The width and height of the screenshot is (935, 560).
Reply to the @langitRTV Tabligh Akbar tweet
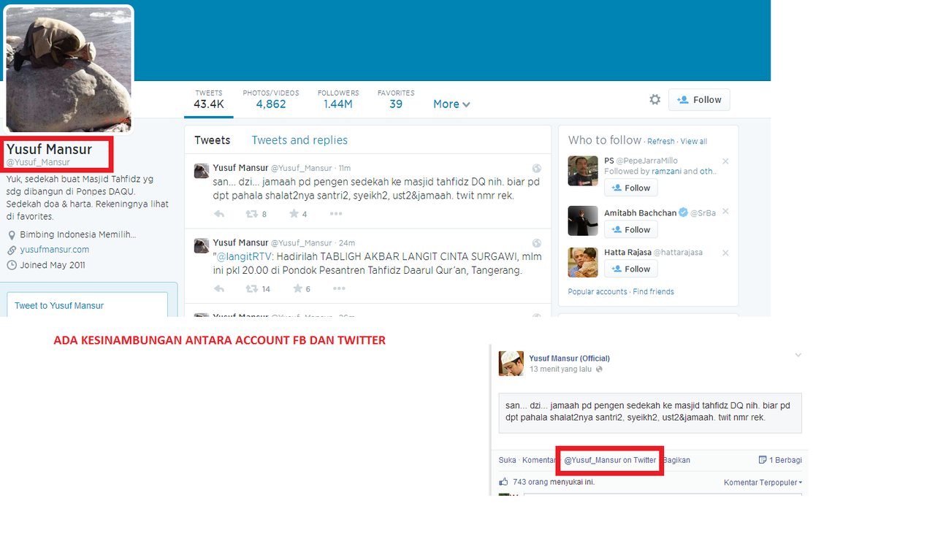coord(219,288)
